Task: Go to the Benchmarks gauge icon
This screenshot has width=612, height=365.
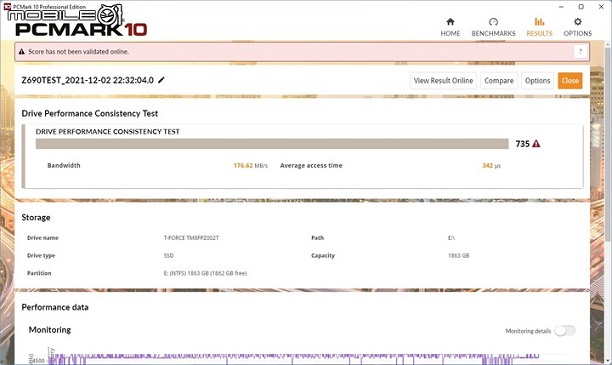Action: (493, 22)
